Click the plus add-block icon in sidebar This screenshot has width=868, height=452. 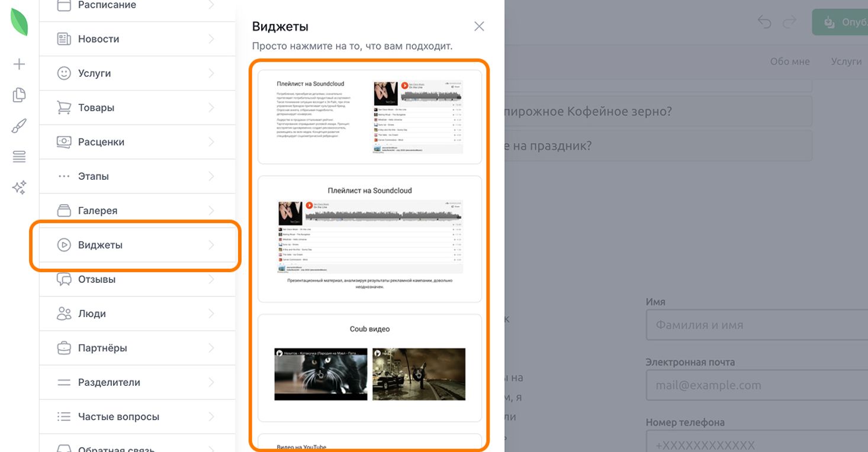click(x=19, y=64)
